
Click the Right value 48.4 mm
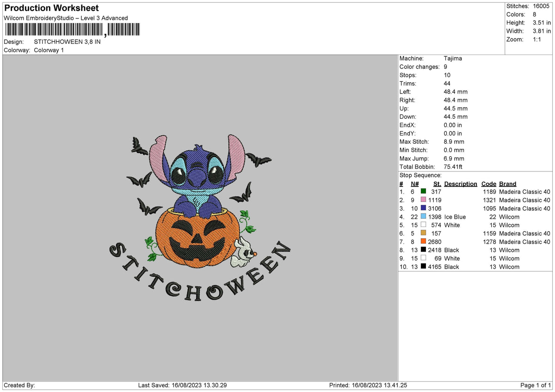[x=456, y=100]
